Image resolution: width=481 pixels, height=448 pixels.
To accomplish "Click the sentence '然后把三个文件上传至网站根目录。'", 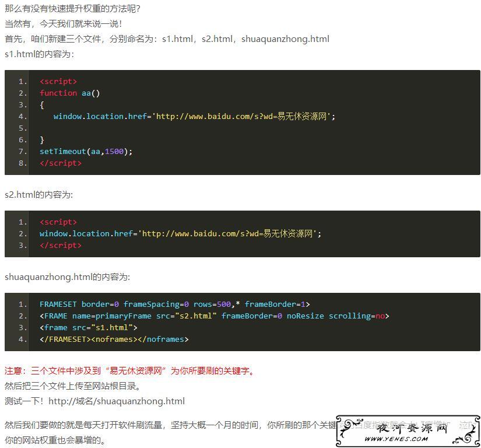I will (x=72, y=386).
